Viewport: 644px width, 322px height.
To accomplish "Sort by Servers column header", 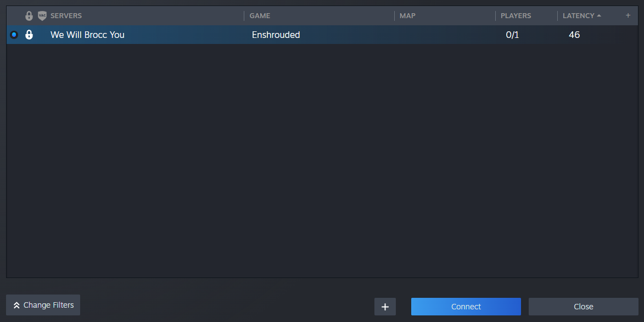I will click(66, 15).
